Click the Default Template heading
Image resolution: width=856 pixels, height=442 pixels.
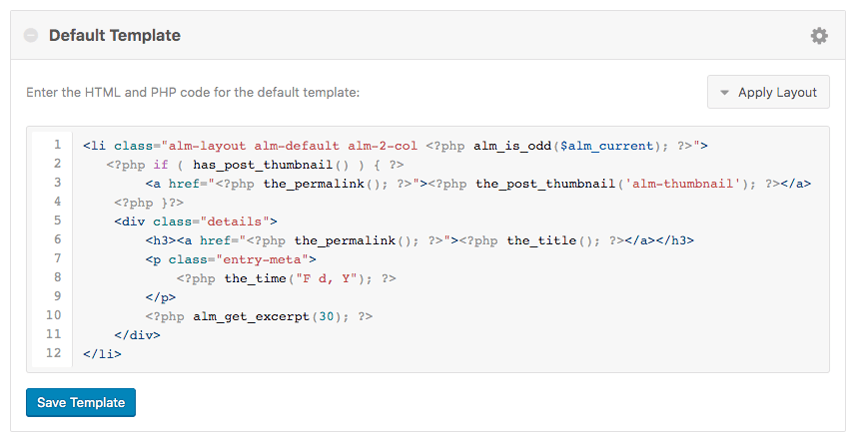coord(115,35)
